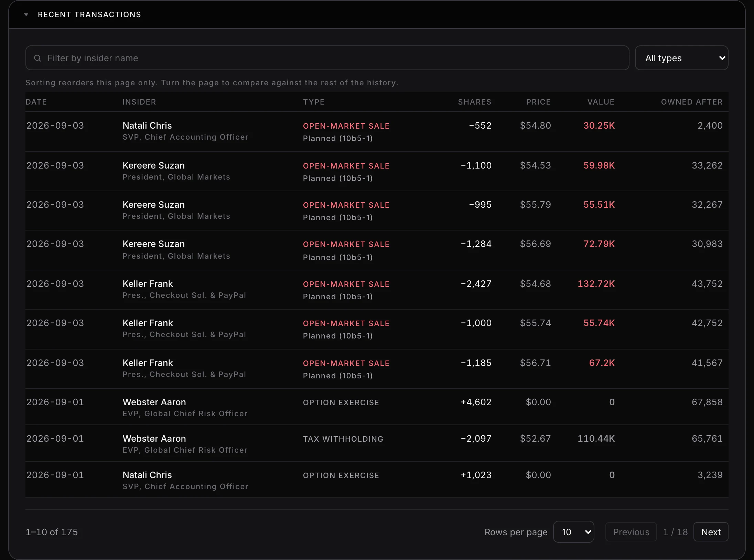Image resolution: width=754 pixels, height=560 pixels.
Task: Click the Previous page button
Action: [x=631, y=532]
